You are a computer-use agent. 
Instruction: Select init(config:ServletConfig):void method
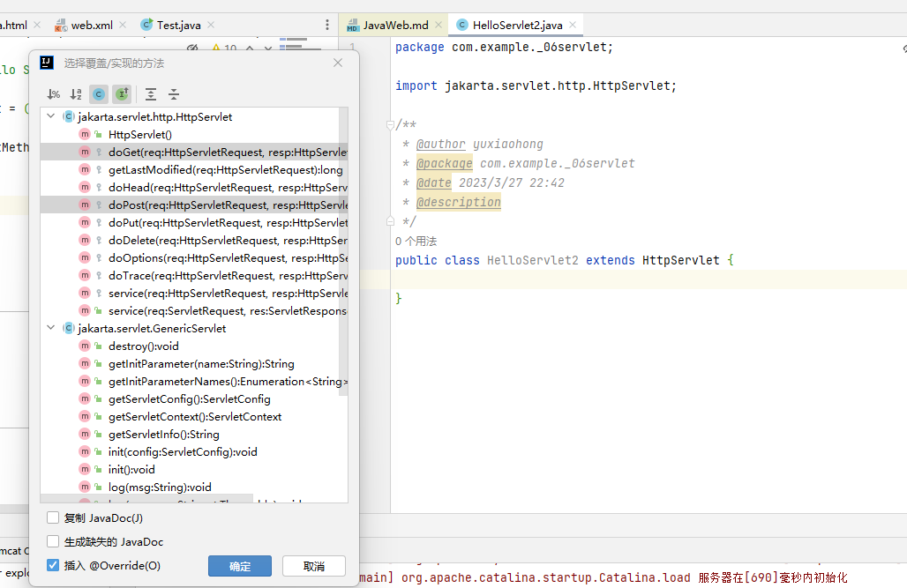point(194,452)
